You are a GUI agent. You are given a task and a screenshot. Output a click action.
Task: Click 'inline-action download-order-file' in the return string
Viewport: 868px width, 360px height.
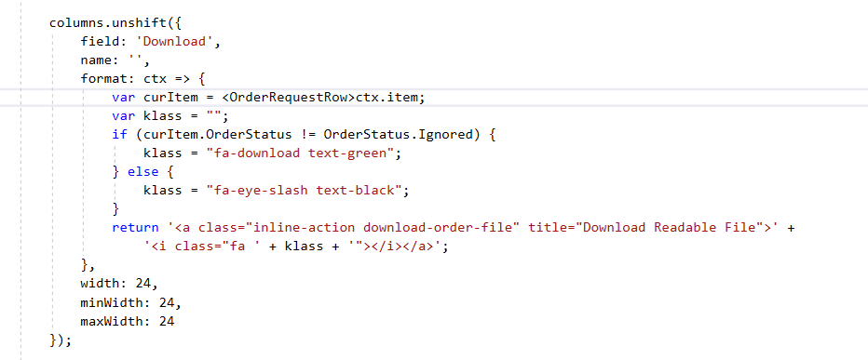(383, 228)
